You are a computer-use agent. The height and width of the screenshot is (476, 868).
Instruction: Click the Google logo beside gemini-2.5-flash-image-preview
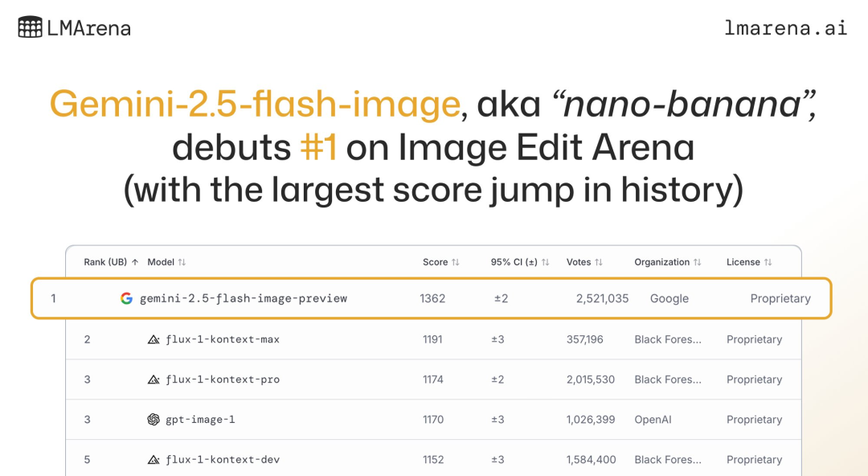126,298
